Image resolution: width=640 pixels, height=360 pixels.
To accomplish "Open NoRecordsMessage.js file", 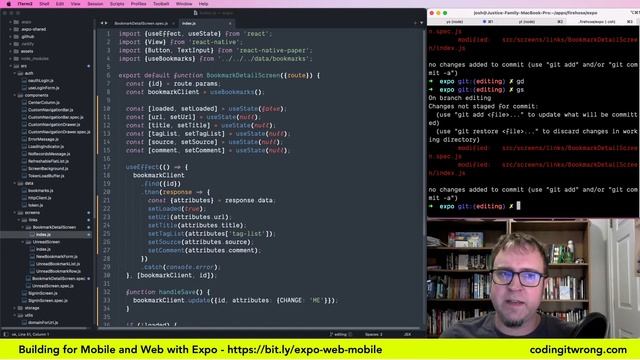I will click(x=49, y=154).
